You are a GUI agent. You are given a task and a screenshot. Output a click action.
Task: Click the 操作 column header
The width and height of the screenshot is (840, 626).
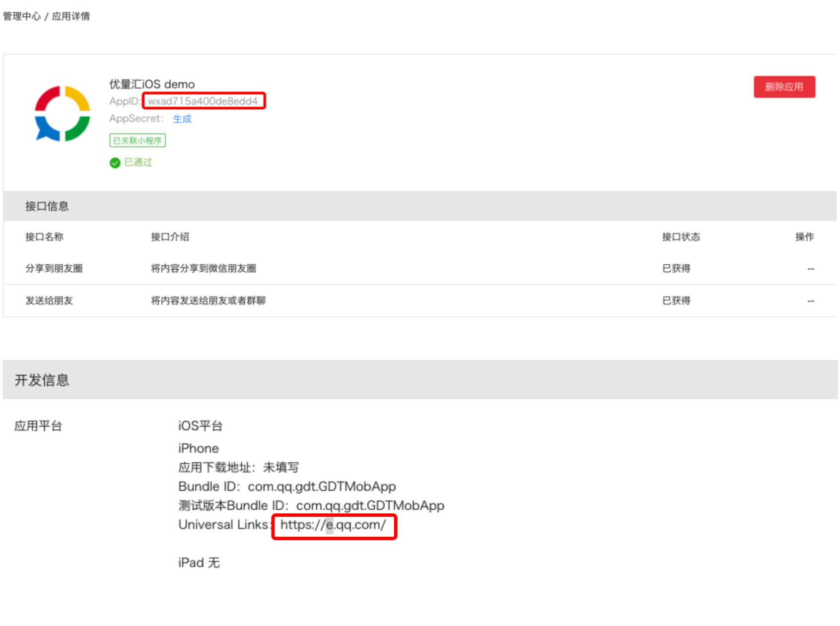pyautogui.click(x=804, y=237)
